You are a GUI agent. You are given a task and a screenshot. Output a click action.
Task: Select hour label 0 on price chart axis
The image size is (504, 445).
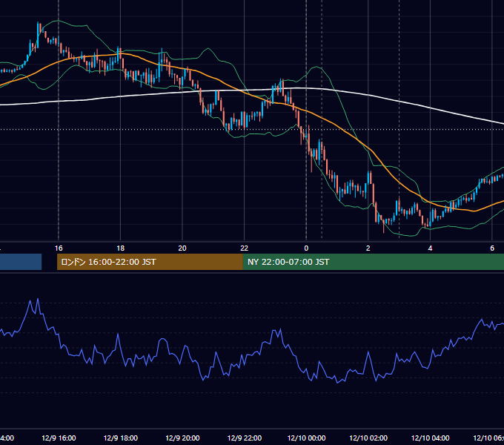coord(306,248)
